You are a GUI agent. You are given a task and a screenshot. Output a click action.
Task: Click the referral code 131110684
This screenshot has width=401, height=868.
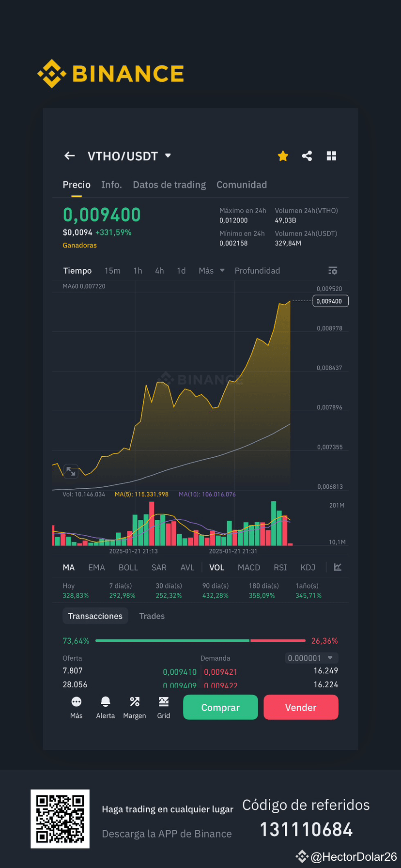306,829
